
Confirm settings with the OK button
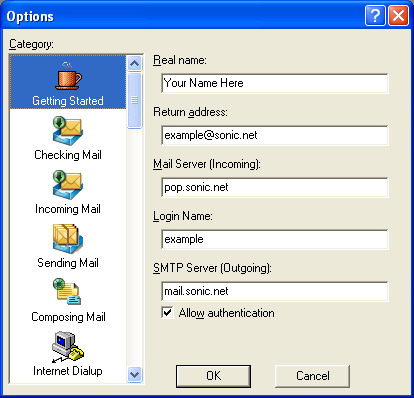(x=213, y=376)
